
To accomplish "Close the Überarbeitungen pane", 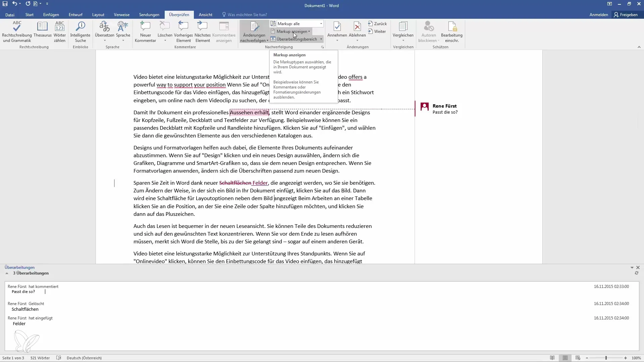I will coord(638,267).
